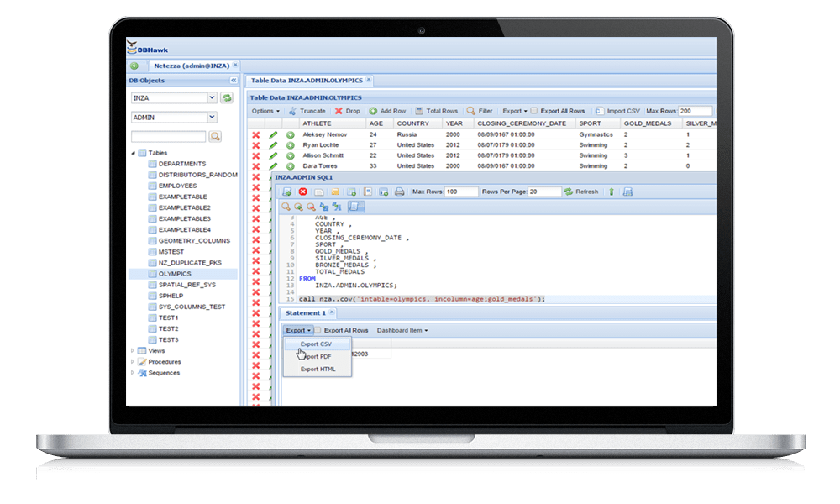Set Max Rows value in the input field
The width and height of the screenshot is (840, 504).
pos(697,110)
